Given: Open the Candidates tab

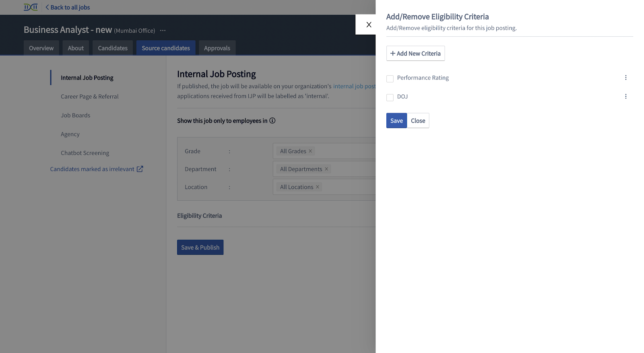Looking at the screenshot, I should point(113,48).
